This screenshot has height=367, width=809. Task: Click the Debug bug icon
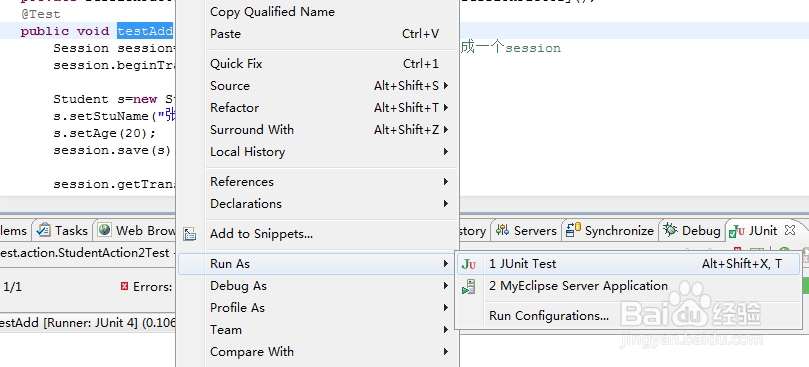670,230
